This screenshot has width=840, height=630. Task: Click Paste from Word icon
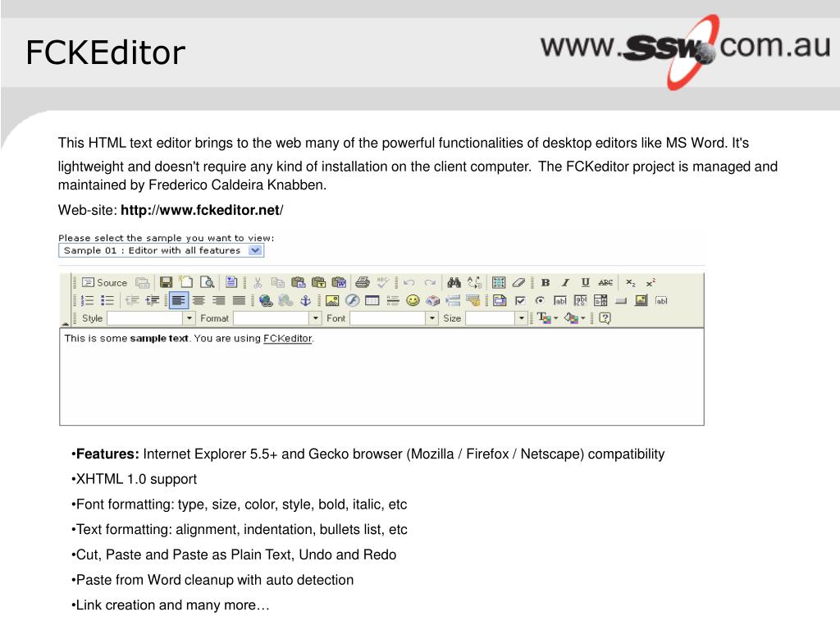coord(339,282)
